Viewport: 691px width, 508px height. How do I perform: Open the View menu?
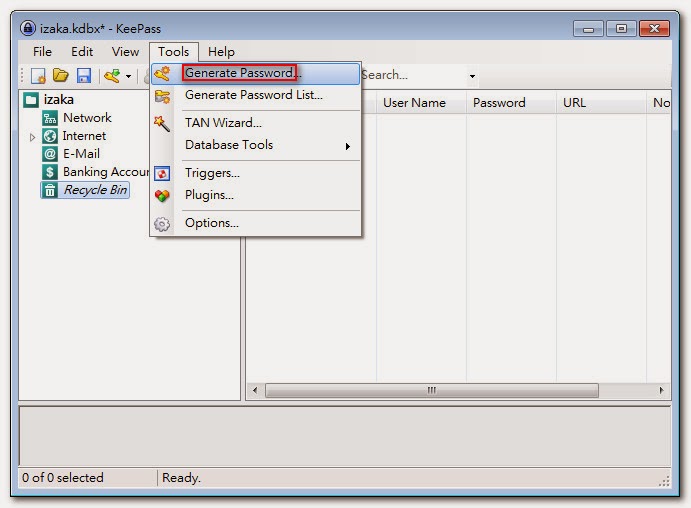[125, 52]
